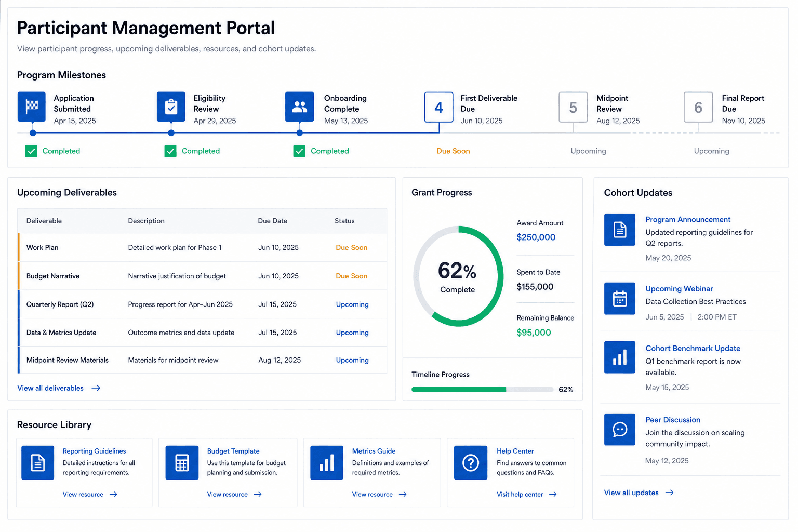Click the Peer Discussion chat bubble icon
Screen dimensions: 798x532
tap(620, 430)
